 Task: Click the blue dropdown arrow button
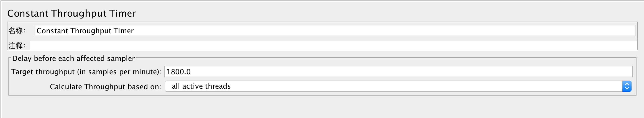point(627,86)
